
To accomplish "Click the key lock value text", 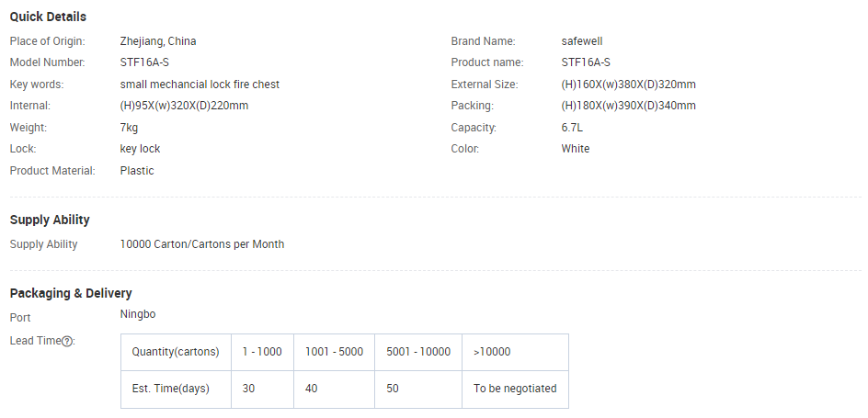I will coord(140,149).
